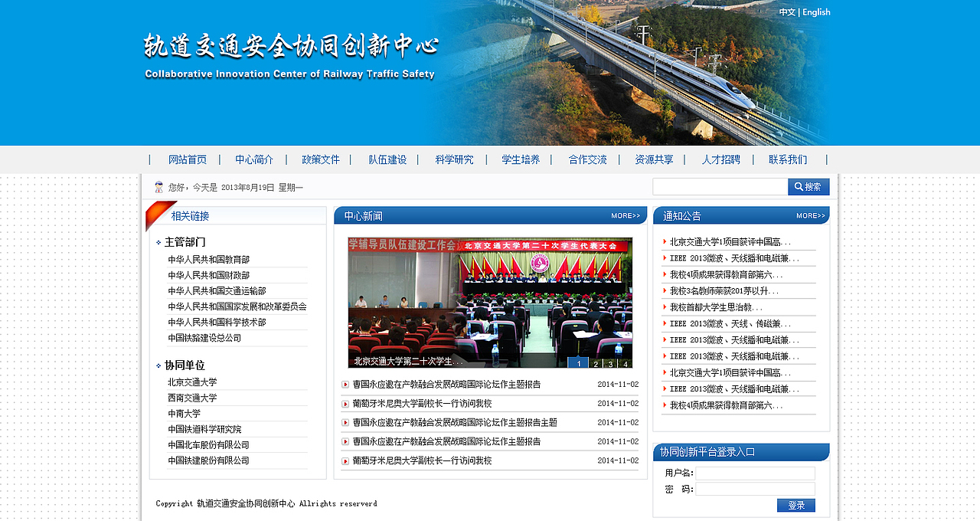Open link 中华人民共和国国家发展和改革委员会

237,306
